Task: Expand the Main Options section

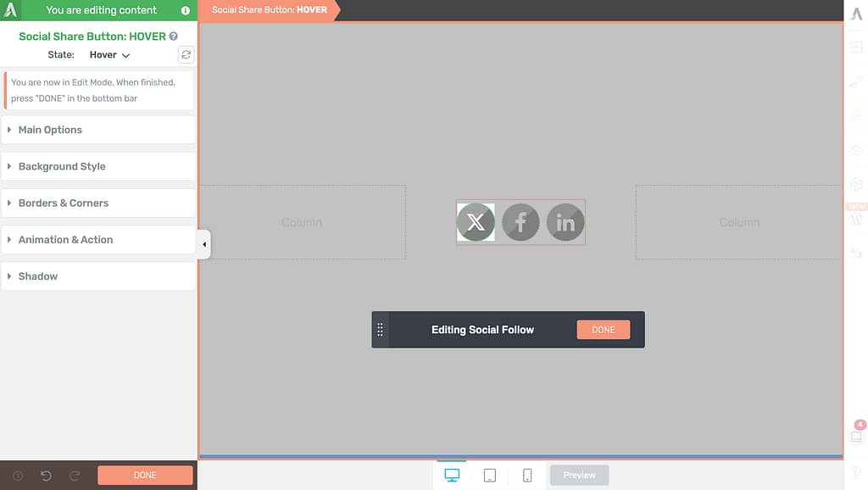Action: [98, 130]
